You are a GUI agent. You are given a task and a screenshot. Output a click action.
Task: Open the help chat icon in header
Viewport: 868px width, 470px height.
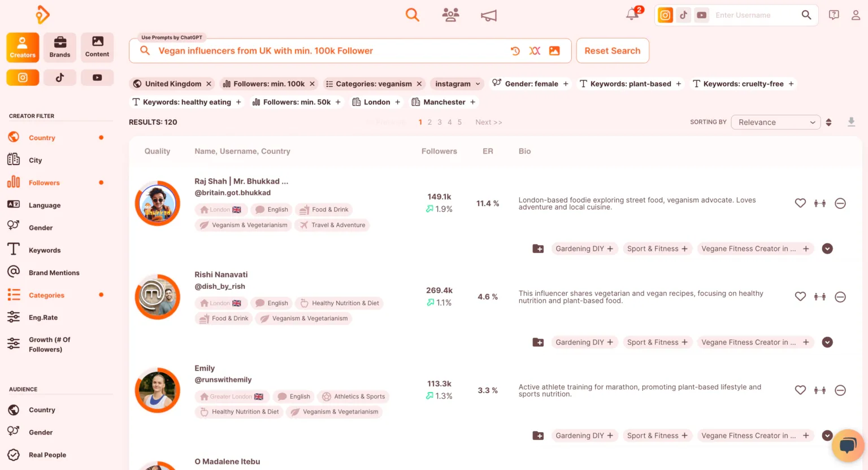tap(834, 15)
